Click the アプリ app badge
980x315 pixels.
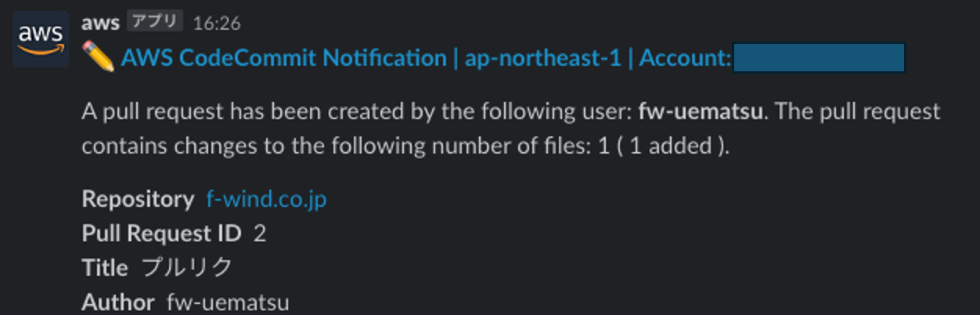[155, 22]
